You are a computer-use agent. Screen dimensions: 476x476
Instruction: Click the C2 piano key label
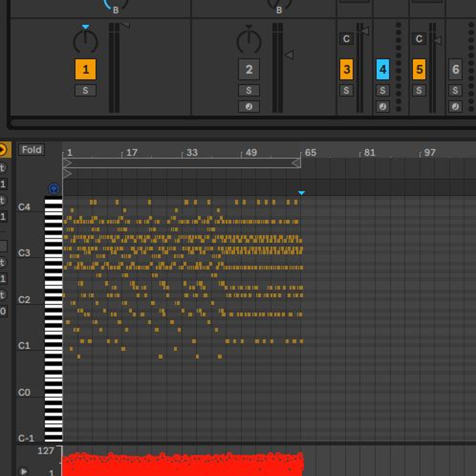(24, 300)
